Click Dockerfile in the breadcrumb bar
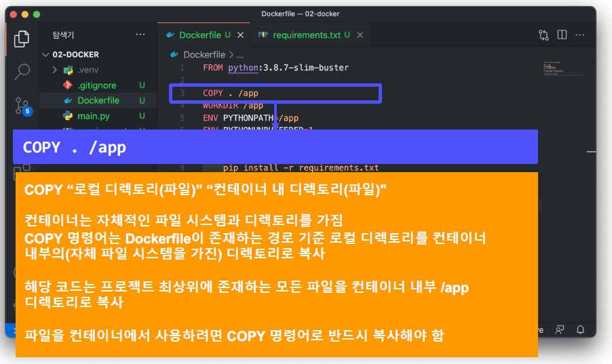 [x=204, y=55]
